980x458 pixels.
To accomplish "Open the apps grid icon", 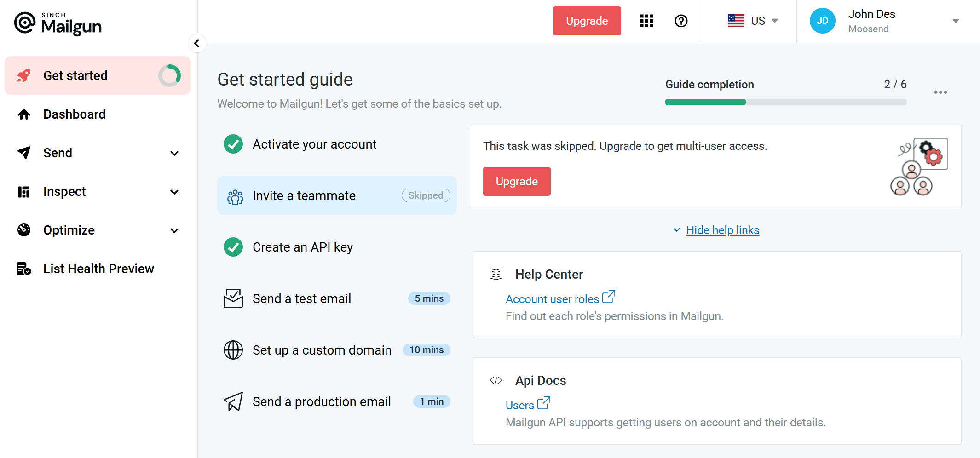I will tap(646, 21).
